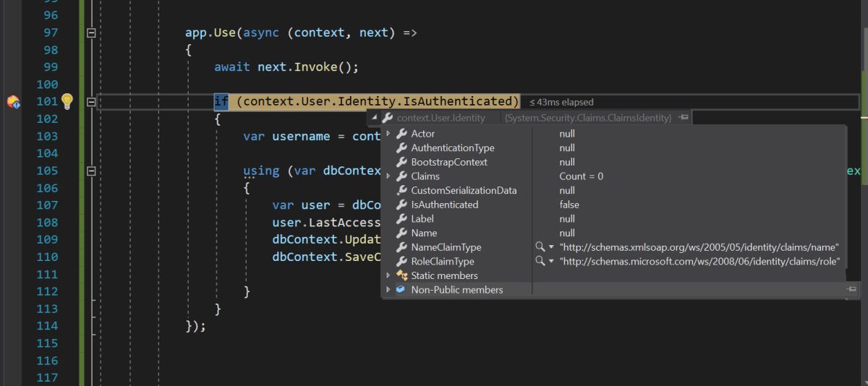Open visualizer dropdown arrow beside RoleClaimType value
Viewport: 868px width, 386px height.
click(551, 262)
